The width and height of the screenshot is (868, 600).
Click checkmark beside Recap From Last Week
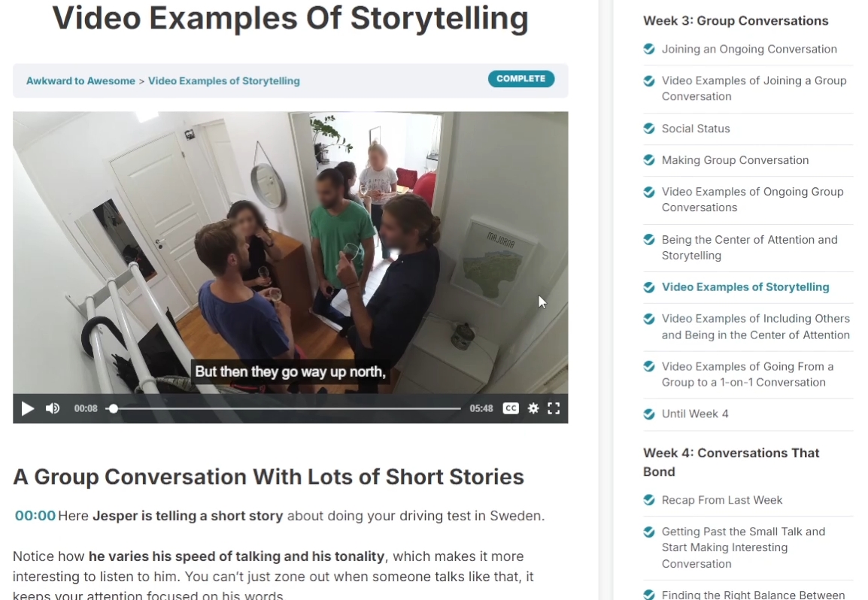(x=649, y=500)
